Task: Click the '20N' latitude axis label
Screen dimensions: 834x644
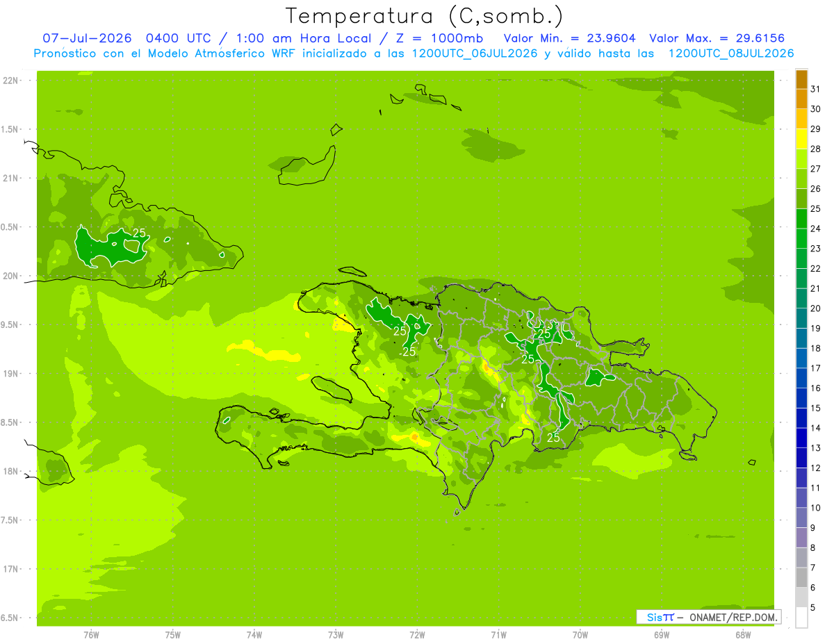Action: pyautogui.click(x=11, y=276)
